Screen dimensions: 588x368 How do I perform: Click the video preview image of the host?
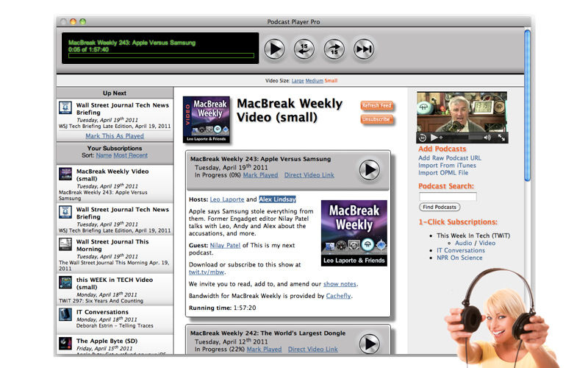[462, 112]
